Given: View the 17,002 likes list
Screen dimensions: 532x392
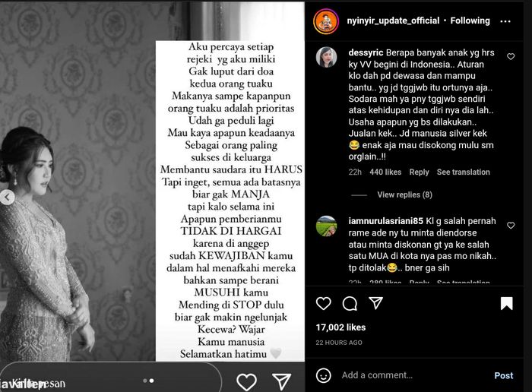Looking at the screenshot, I should (340, 327).
